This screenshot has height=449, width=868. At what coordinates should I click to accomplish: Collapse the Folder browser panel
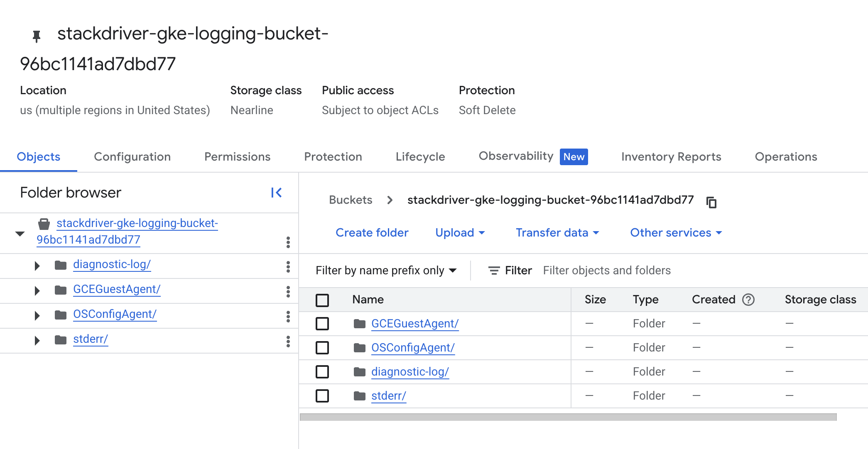point(277,193)
